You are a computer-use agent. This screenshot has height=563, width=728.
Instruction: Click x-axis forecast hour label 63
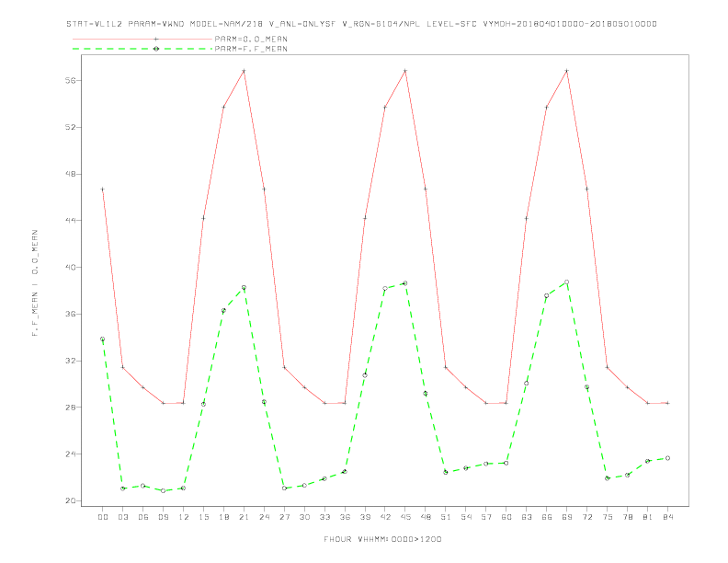click(x=527, y=517)
